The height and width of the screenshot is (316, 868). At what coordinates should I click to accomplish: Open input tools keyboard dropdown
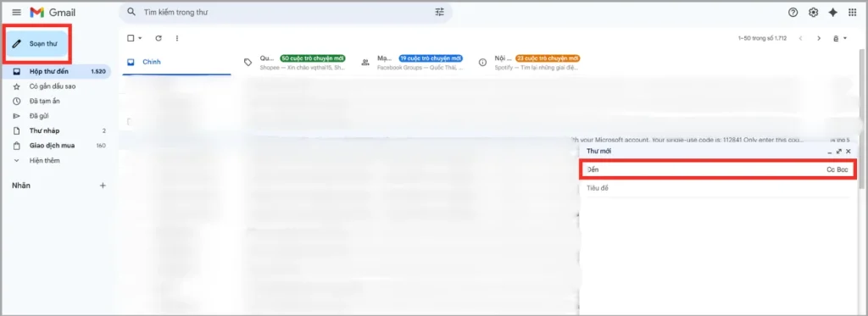click(840, 38)
